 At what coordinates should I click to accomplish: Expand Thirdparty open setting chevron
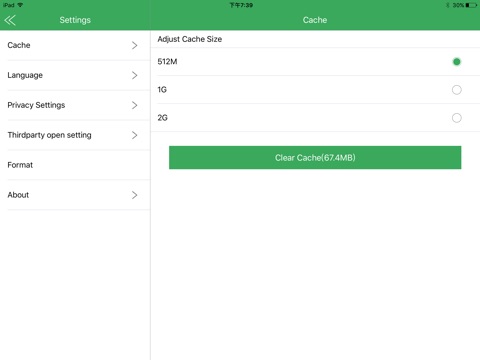click(134, 135)
